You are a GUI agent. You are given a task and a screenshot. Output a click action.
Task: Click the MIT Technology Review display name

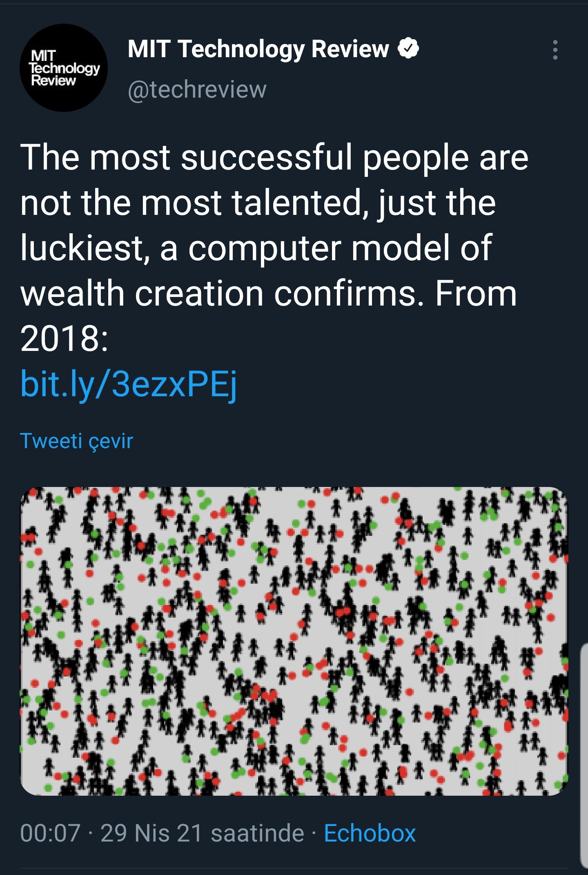[x=258, y=49]
